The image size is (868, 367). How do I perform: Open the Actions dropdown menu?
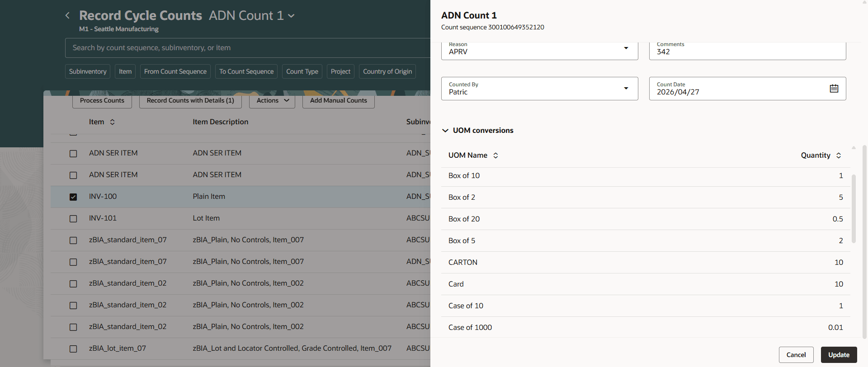click(272, 101)
